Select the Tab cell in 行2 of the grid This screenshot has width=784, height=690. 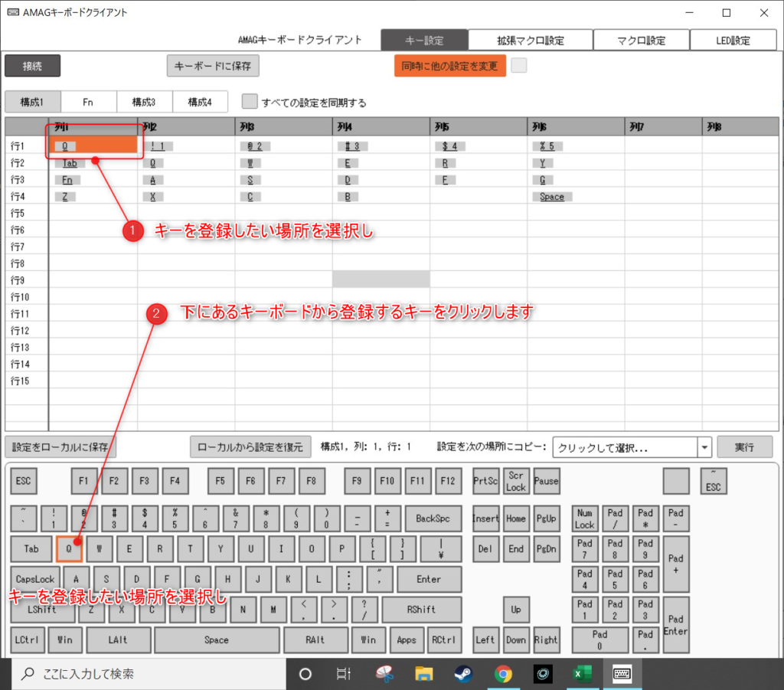70,162
